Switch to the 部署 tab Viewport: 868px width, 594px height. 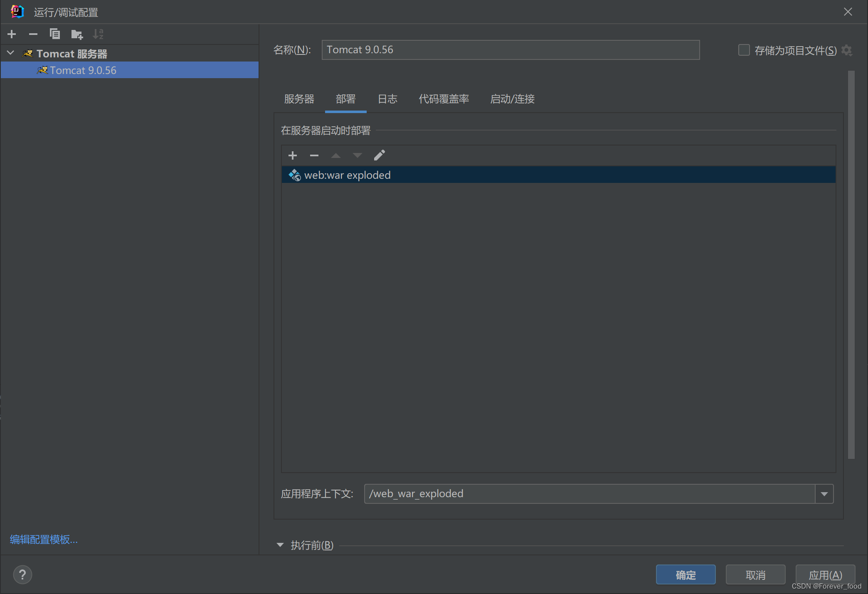pos(345,99)
